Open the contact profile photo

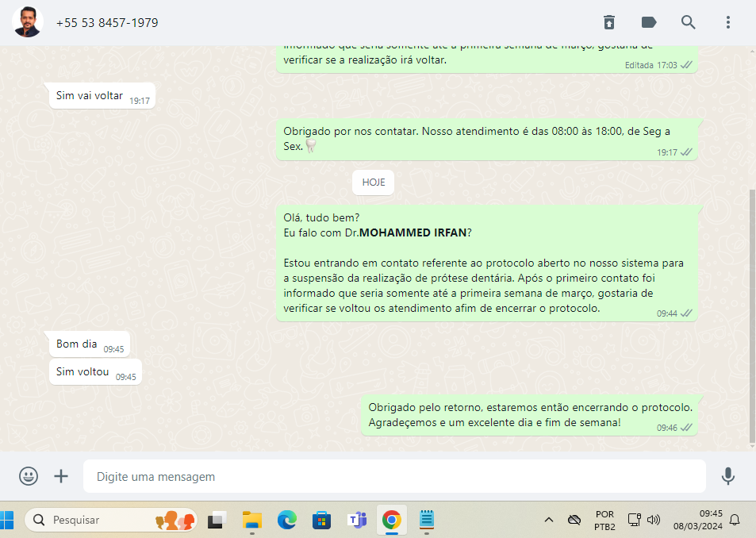click(28, 22)
